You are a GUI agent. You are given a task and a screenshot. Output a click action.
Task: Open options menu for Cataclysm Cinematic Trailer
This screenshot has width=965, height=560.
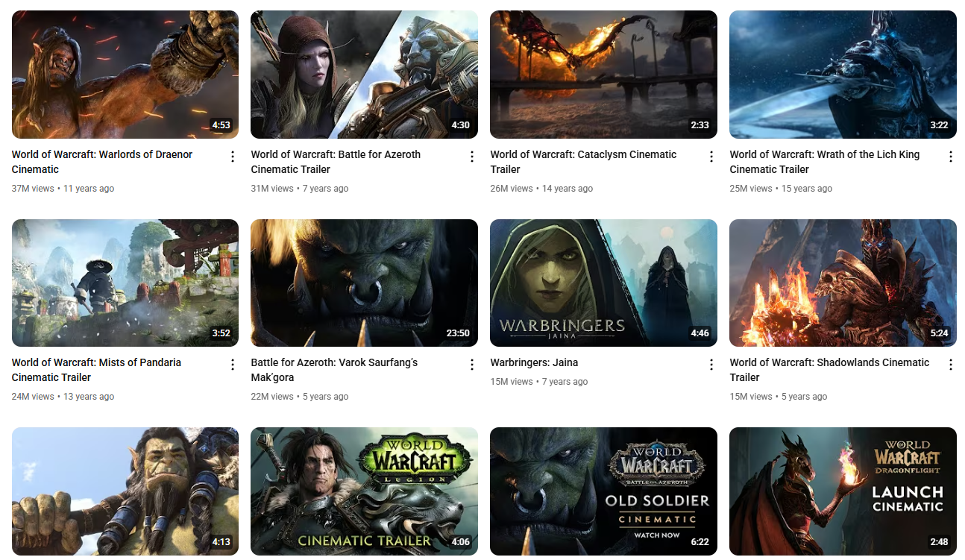[711, 157]
